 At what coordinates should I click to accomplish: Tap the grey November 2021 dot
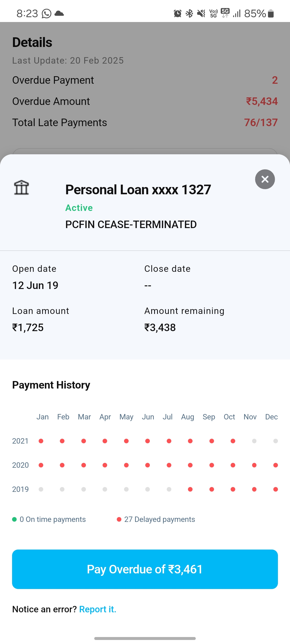pos(254,441)
